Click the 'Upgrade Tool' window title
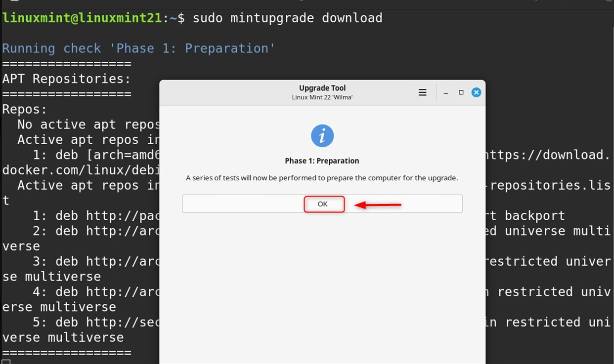The width and height of the screenshot is (614, 364). [x=322, y=88]
